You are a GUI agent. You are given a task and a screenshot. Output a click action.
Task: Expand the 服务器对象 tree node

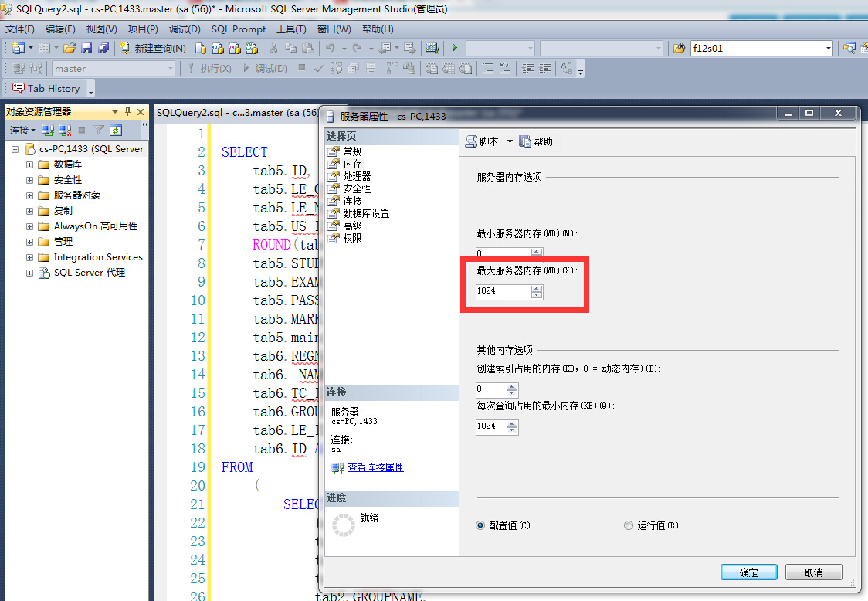point(30,195)
